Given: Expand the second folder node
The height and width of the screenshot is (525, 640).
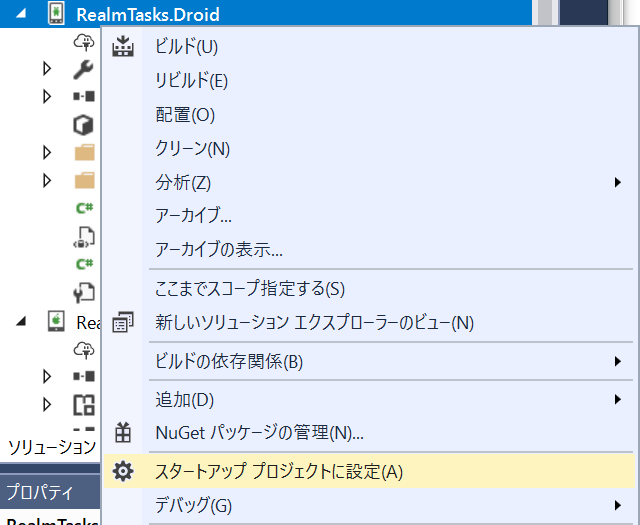Looking at the screenshot, I should coord(47,180).
